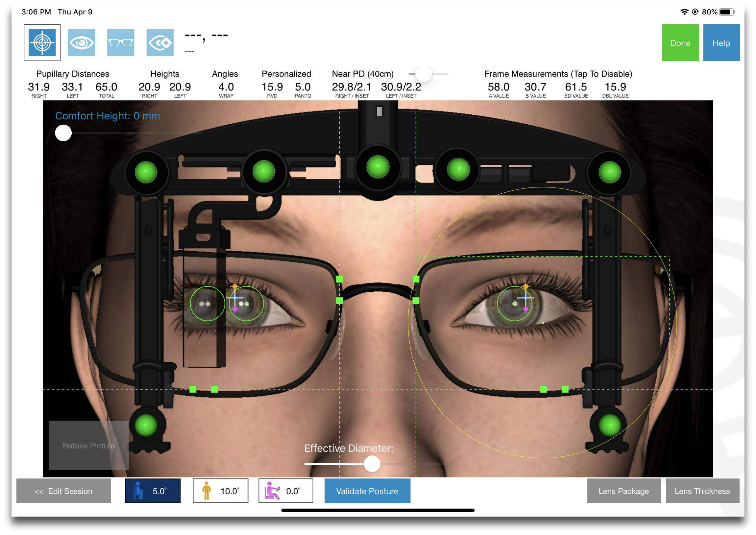Go back with Edit Session button

point(63,491)
